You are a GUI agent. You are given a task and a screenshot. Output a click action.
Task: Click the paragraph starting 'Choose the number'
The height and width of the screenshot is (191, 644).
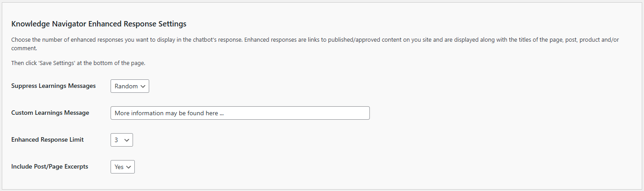315,44
